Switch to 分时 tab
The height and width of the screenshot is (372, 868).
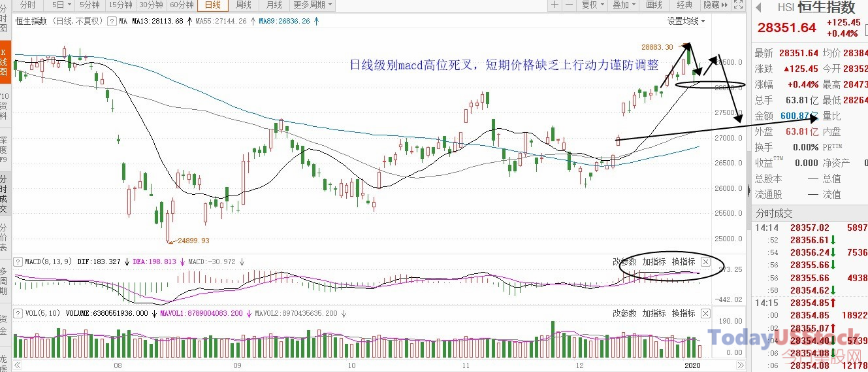click(x=29, y=5)
